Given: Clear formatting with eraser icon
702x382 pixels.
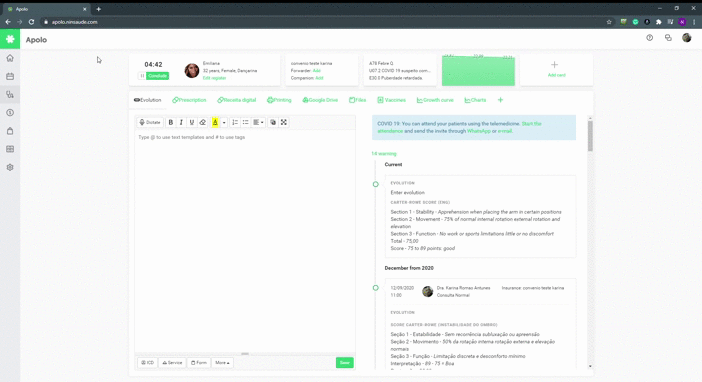Looking at the screenshot, I should pyautogui.click(x=202, y=122).
